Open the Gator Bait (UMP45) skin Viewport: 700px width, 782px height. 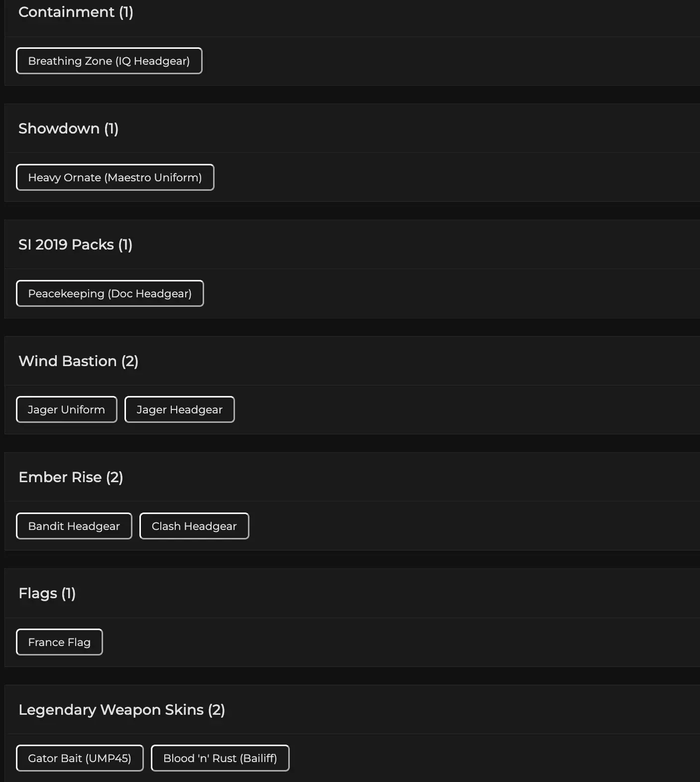coord(80,758)
